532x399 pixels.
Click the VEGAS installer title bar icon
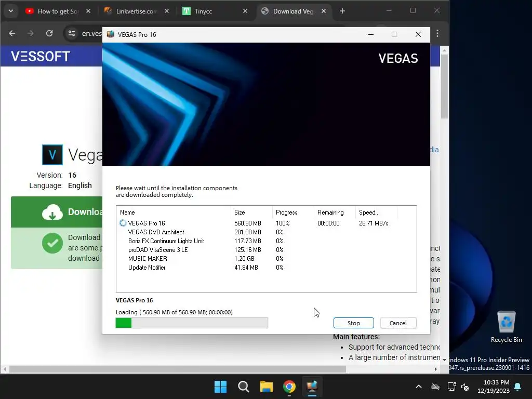tap(111, 34)
